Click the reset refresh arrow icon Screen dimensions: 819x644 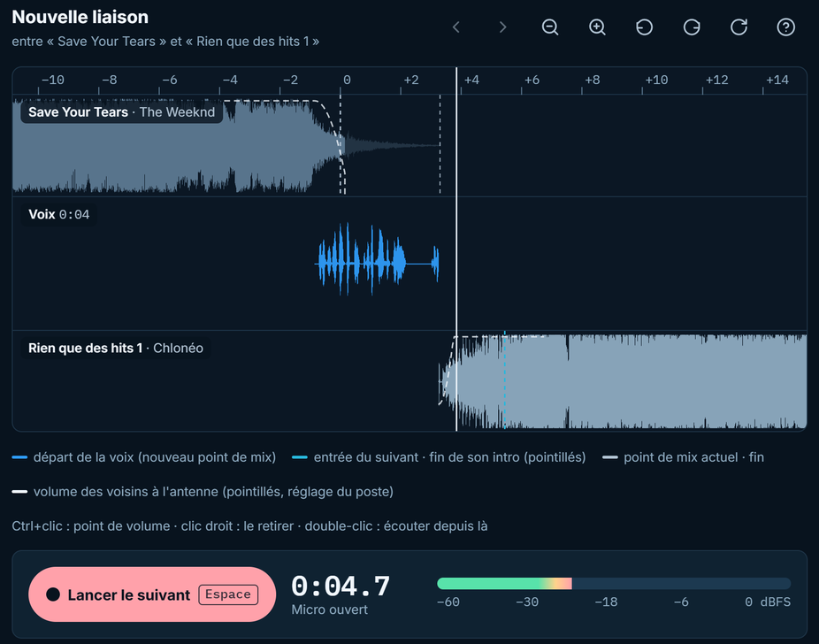[739, 27]
